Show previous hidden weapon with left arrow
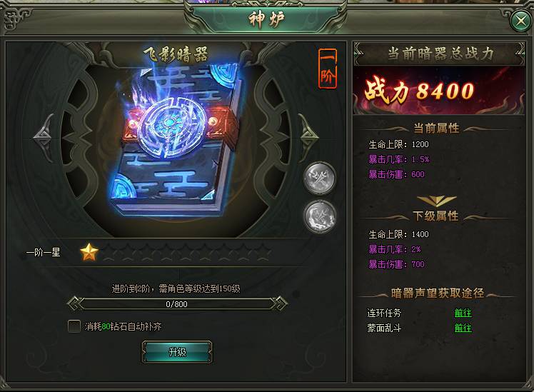The image size is (534, 392). (44, 137)
